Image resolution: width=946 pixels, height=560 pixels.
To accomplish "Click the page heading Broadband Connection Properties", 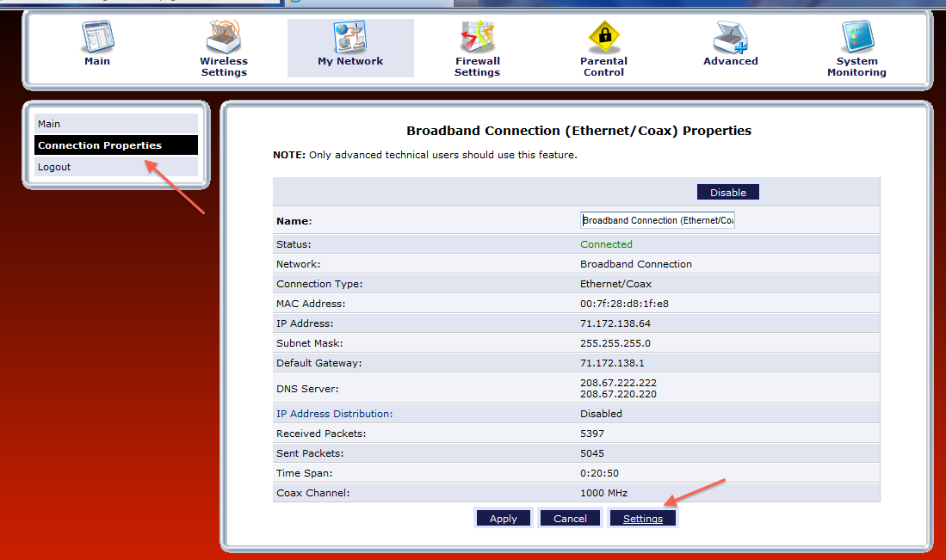I will tap(578, 131).
